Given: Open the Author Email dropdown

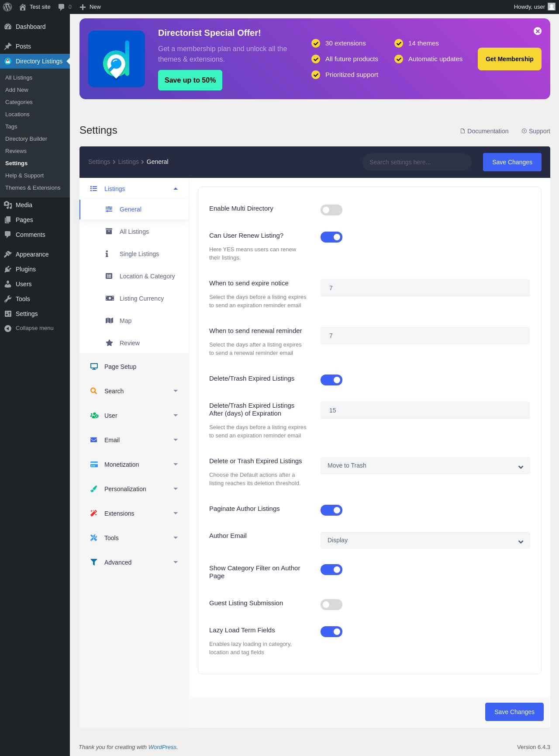Looking at the screenshot, I should pyautogui.click(x=425, y=541).
